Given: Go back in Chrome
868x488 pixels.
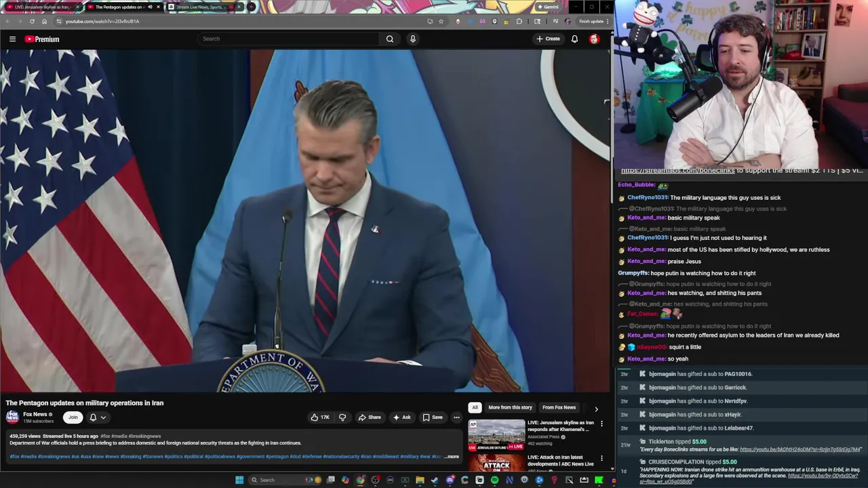Looking at the screenshot, I should tap(7, 21).
